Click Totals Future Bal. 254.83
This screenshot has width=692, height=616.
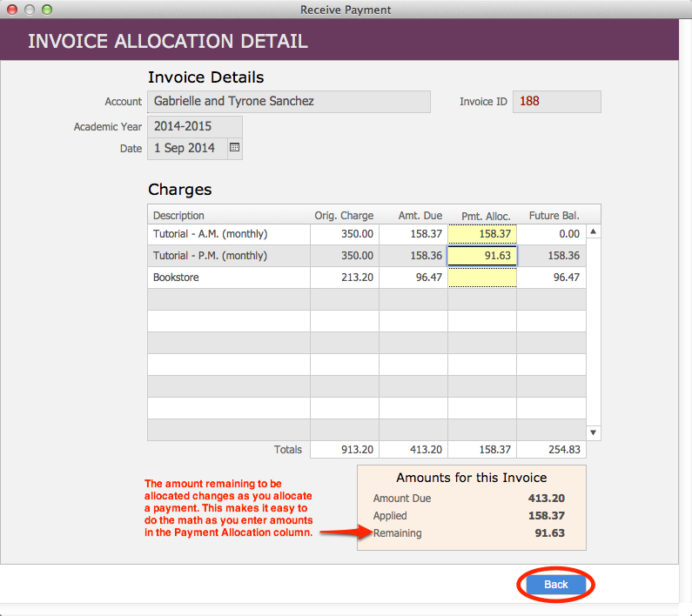coord(564,450)
